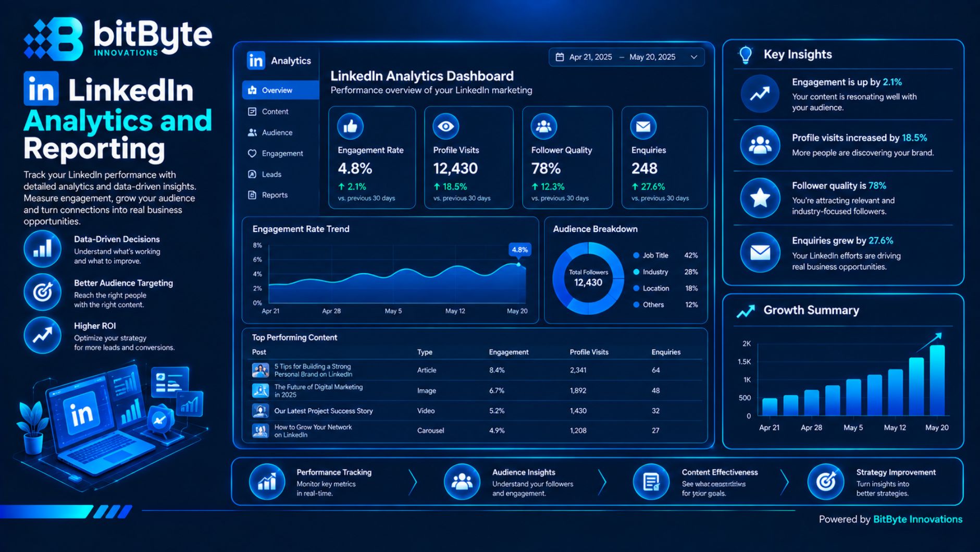Screen dimensions: 980x552
Task: Click the Profile Visits eye icon
Action: (x=445, y=126)
